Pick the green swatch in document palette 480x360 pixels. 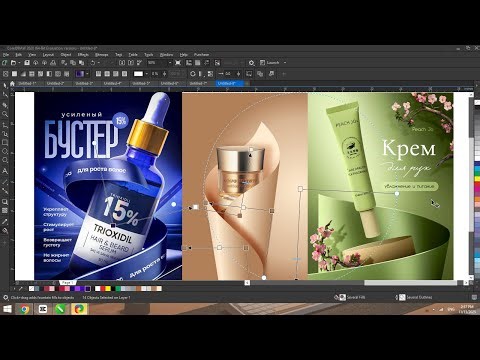pyautogui.click(x=118, y=289)
